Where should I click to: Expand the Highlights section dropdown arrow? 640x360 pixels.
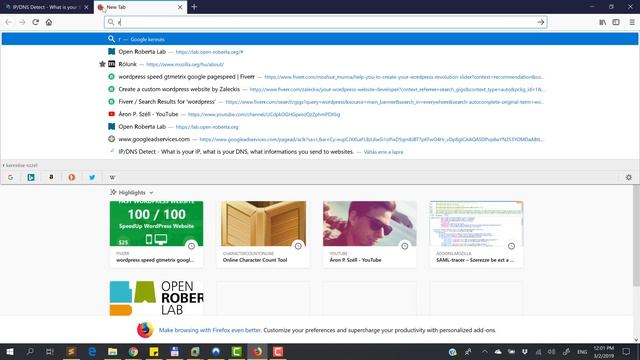click(151, 193)
